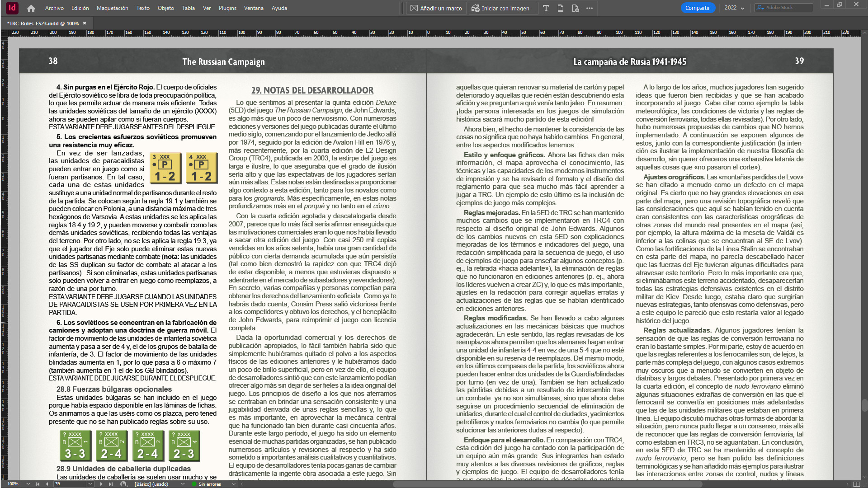Go to the Home screen icon
The width and height of the screenshot is (868, 488).
pyautogui.click(x=31, y=8)
